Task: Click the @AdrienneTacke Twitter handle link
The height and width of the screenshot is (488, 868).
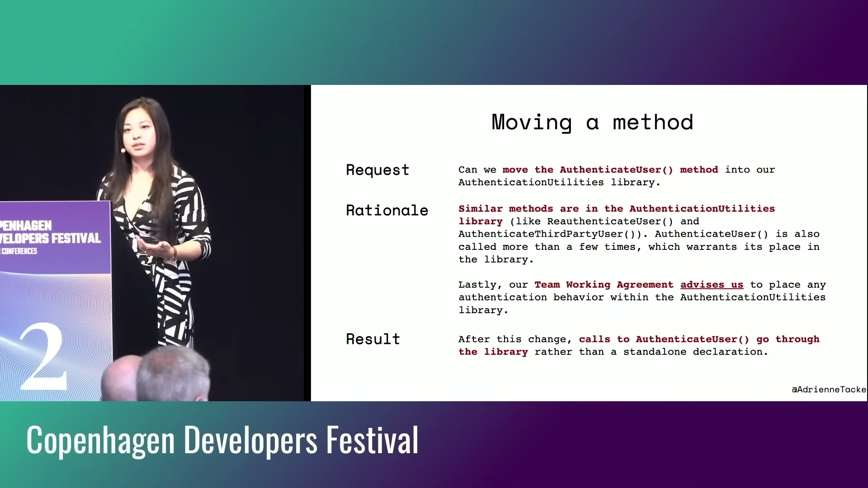Action: pos(829,389)
